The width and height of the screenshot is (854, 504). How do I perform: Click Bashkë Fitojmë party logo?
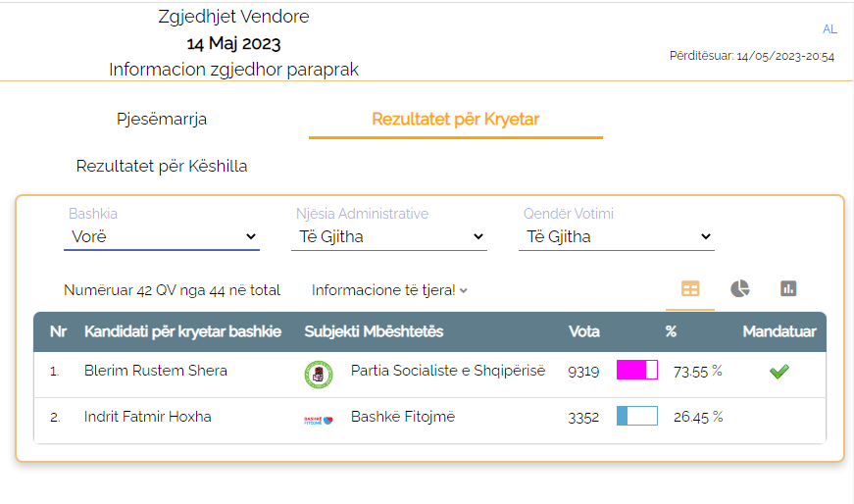click(x=318, y=419)
